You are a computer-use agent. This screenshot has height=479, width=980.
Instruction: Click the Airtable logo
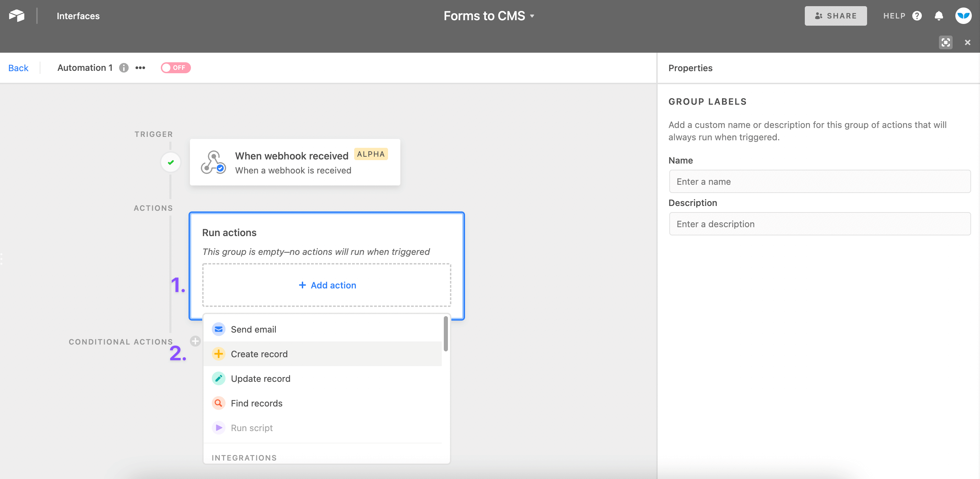click(17, 15)
